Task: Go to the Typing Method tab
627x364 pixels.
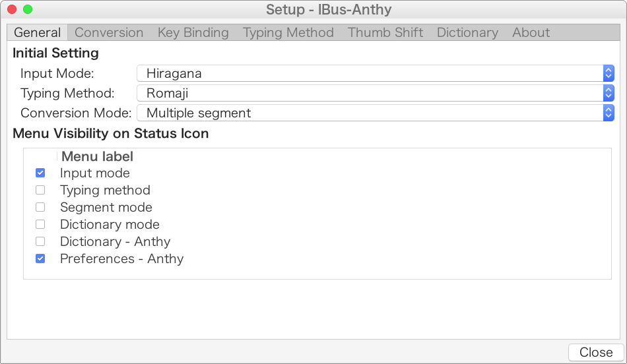Action: [x=288, y=32]
